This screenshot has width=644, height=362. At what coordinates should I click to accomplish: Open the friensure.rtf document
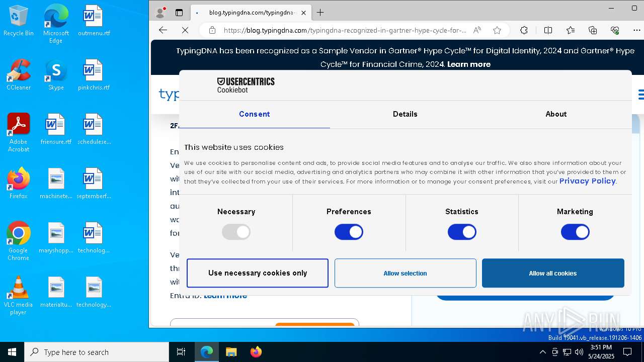[x=56, y=129]
